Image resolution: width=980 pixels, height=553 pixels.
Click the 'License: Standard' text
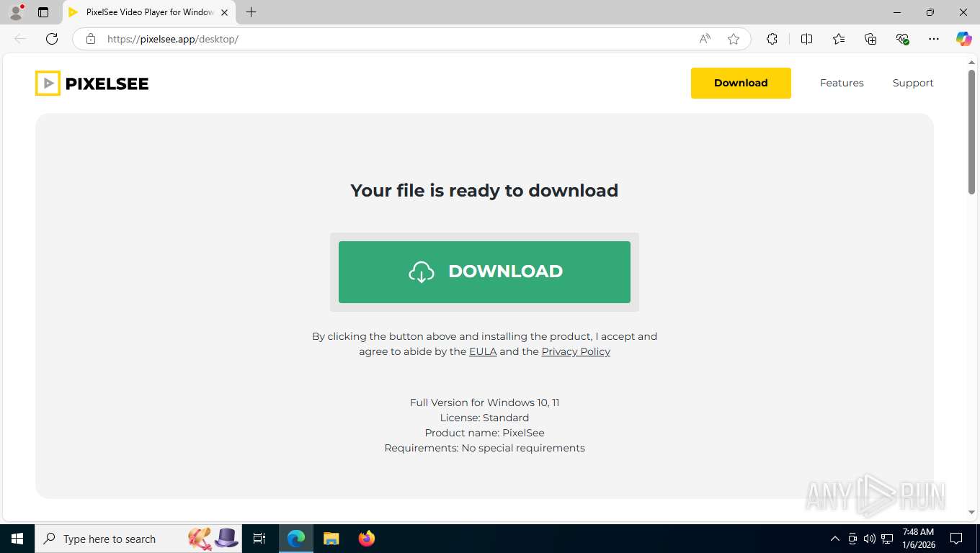coord(484,418)
